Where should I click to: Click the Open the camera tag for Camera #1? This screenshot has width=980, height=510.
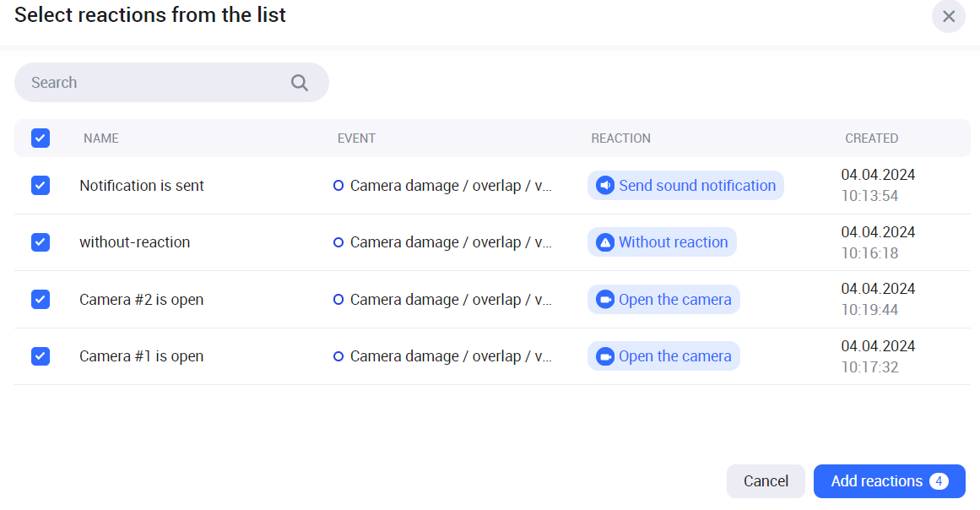(x=663, y=356)
